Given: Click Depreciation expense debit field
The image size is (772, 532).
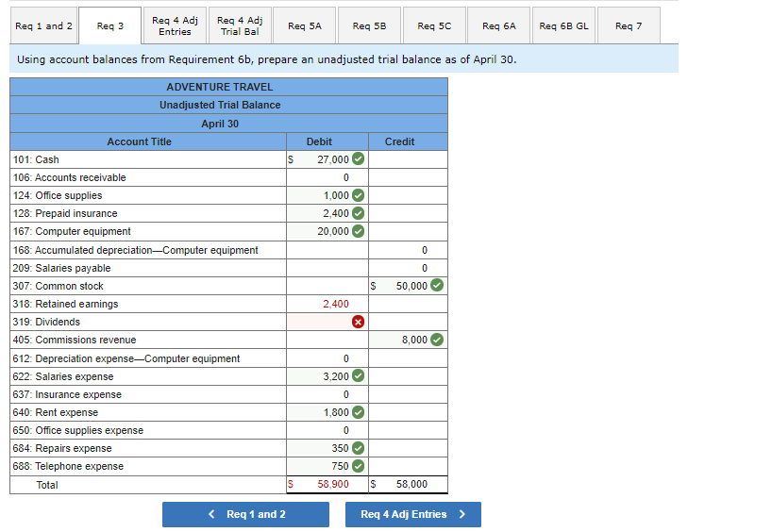Looking at the screenshot, I should click(327, 358).
